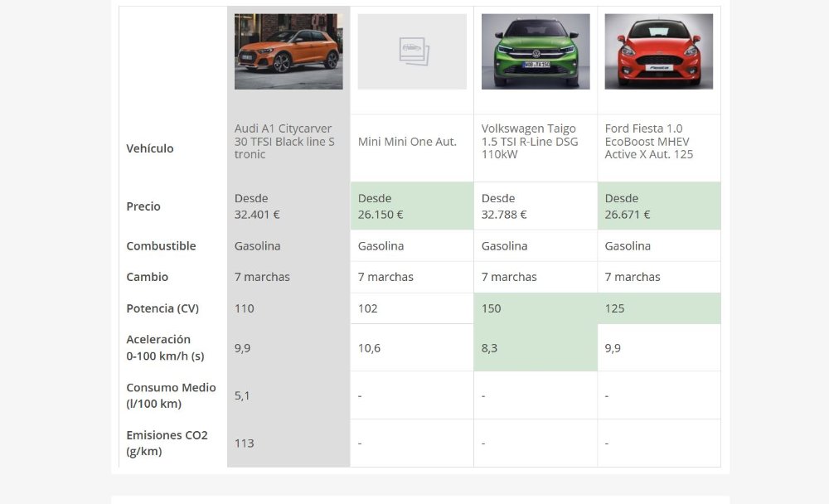Select the Potencia (CV) row label

coord(162,308)
